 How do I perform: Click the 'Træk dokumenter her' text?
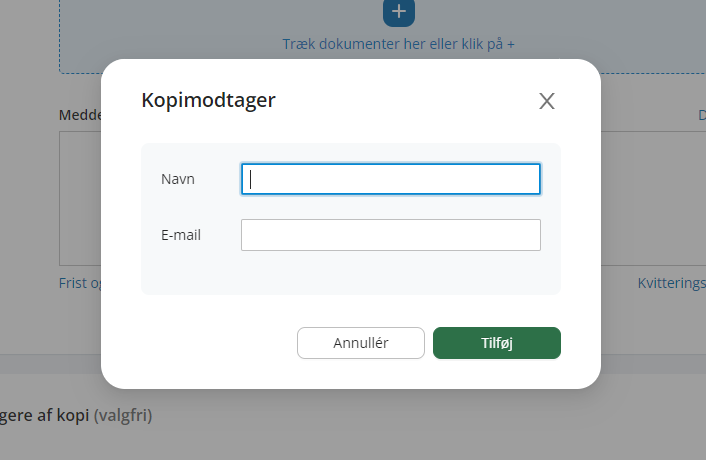coord(398,44)
